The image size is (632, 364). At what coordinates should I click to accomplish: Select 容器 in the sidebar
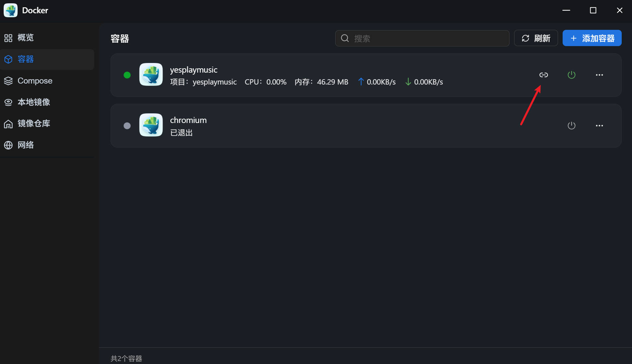click(26, 59)
